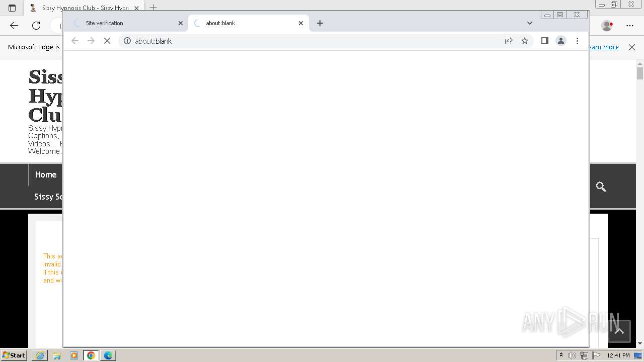Open the website search magnifier
This screenshot has height=362, width=644.
coord(601,187)
